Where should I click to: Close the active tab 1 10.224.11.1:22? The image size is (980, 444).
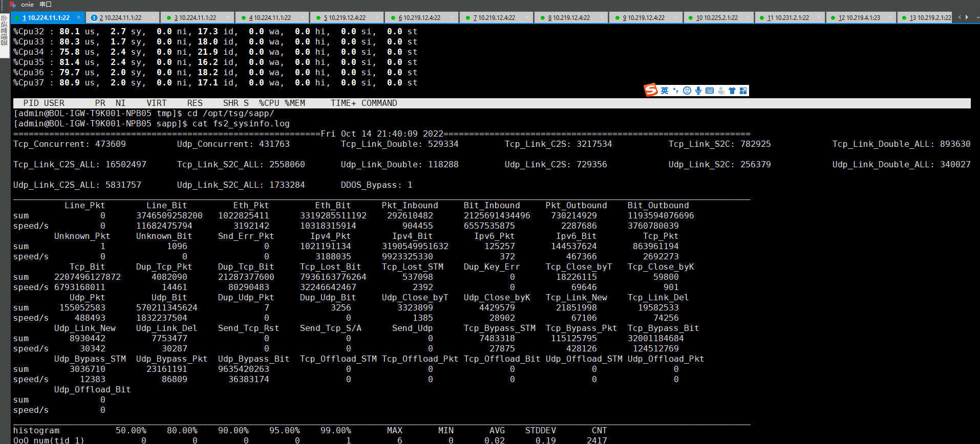(x=78, y=17)
